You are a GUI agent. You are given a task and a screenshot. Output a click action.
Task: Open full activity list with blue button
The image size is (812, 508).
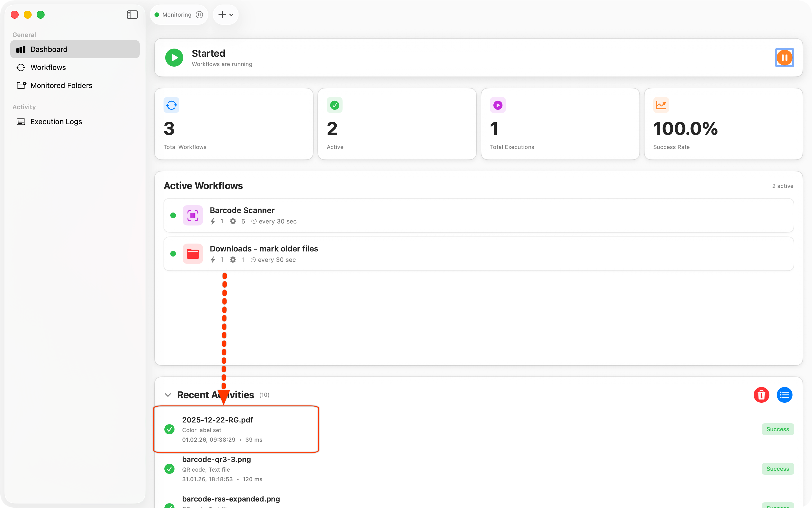pos(784,395)
